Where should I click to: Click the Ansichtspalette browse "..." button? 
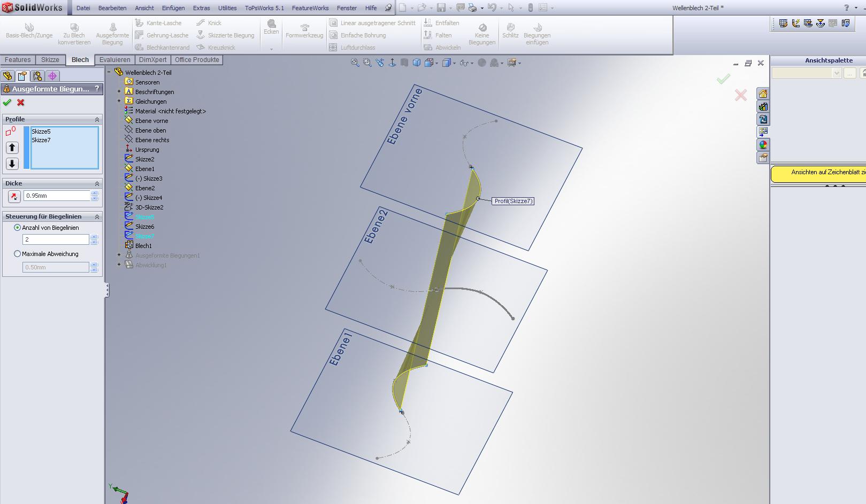[x=850, y=73]
